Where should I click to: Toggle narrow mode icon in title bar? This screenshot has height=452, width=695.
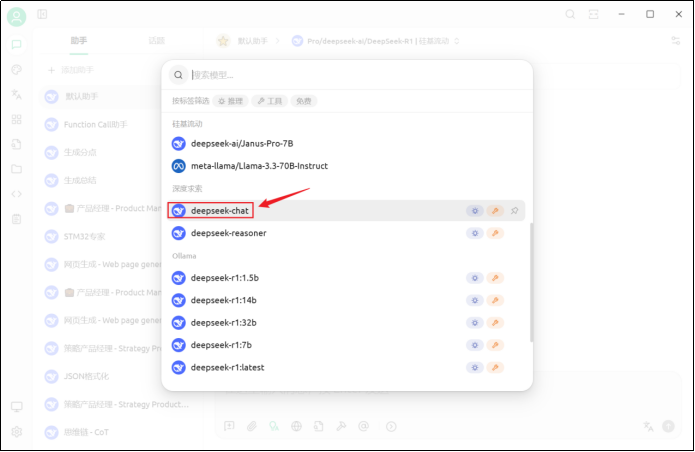pos(593,15)
